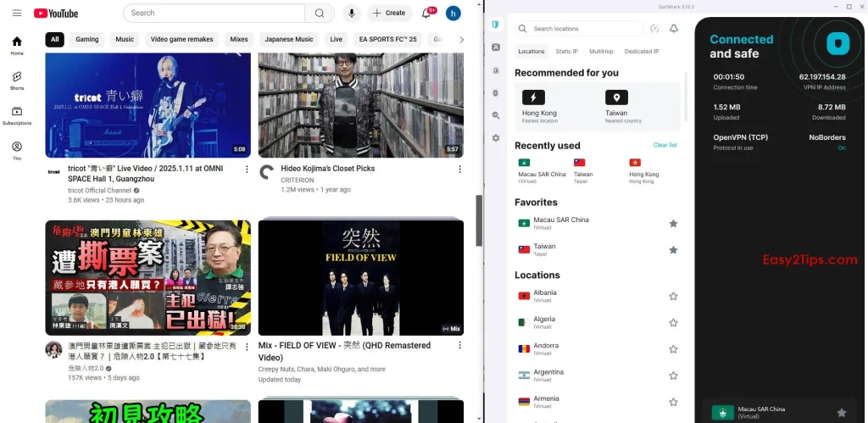Switch to Static IP tab in Surfshark
The width and height of the screenshot is (868, 423).
pyautogui.click(x=567, y=52)
